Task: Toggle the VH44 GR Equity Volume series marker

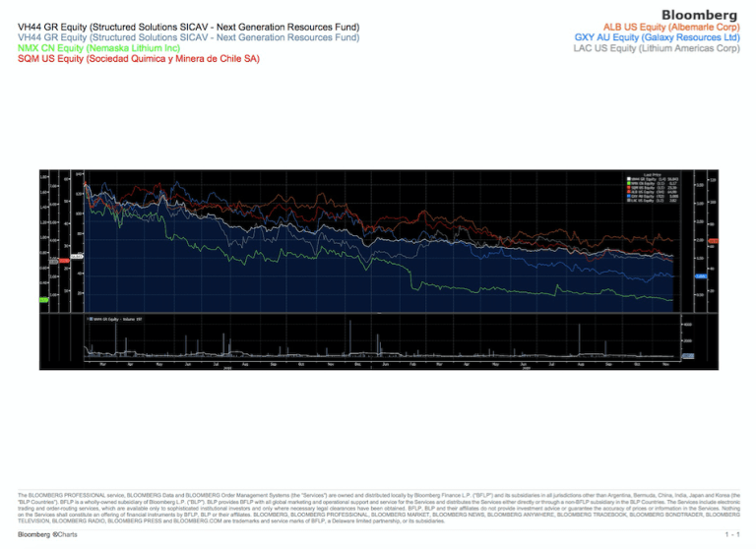Action: (x=89, y=320)
